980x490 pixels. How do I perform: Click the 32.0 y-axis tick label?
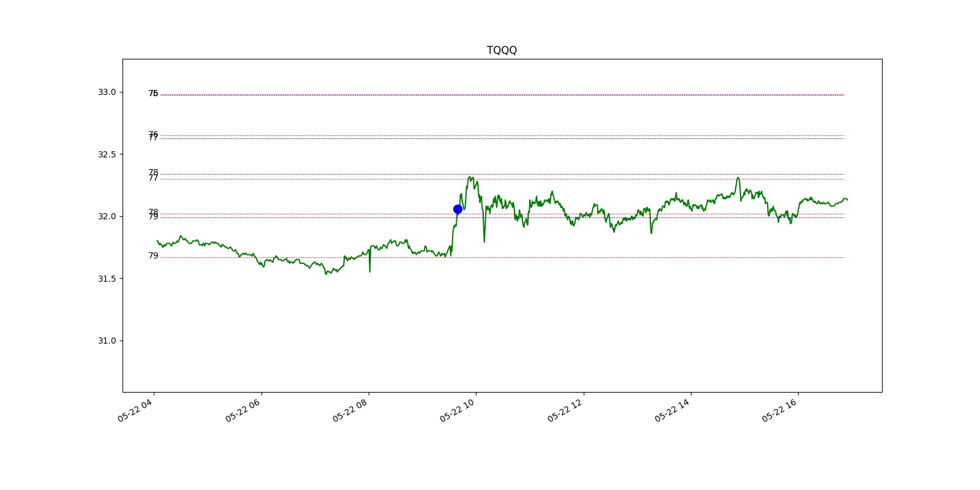coord(107,217)
